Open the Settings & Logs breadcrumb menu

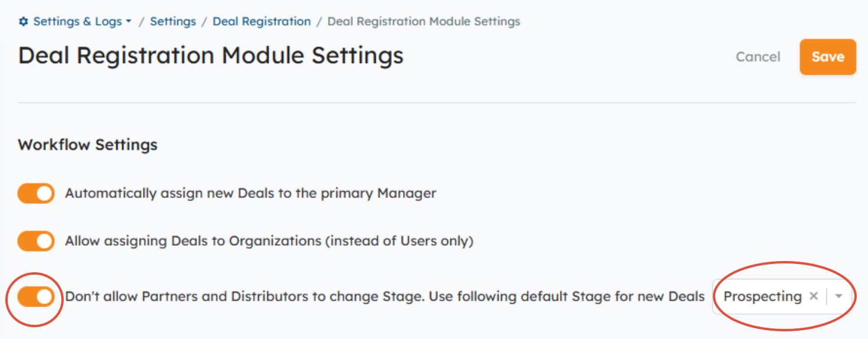pyautogui.click(x=75, y=22)
